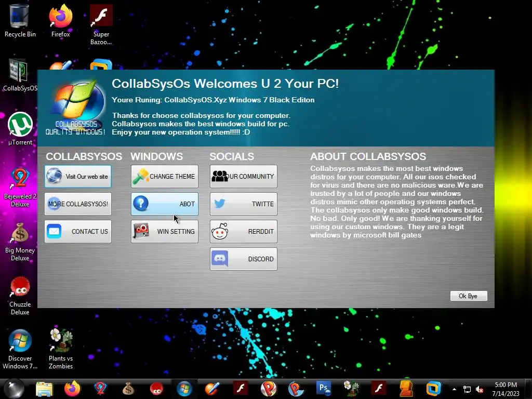Click the blue Peggle Nights taskbar icon
Image resolution: width=532 pixels, height=399 pixels.
click(296, 389)
